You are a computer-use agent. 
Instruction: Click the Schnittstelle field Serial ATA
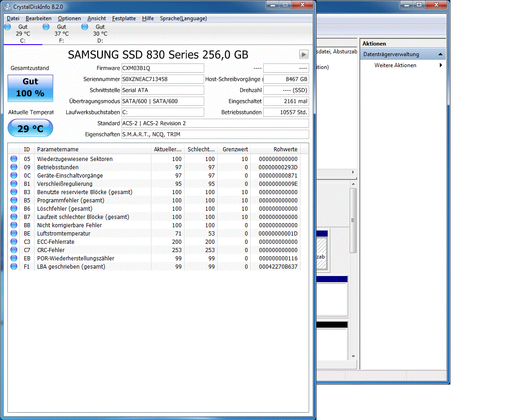pos(162,90)
